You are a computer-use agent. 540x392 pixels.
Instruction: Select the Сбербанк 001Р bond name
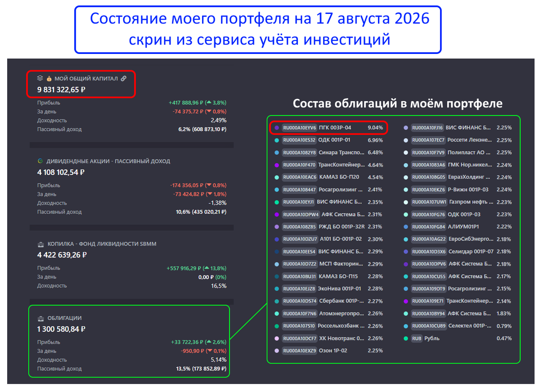(x=342, y=301)
